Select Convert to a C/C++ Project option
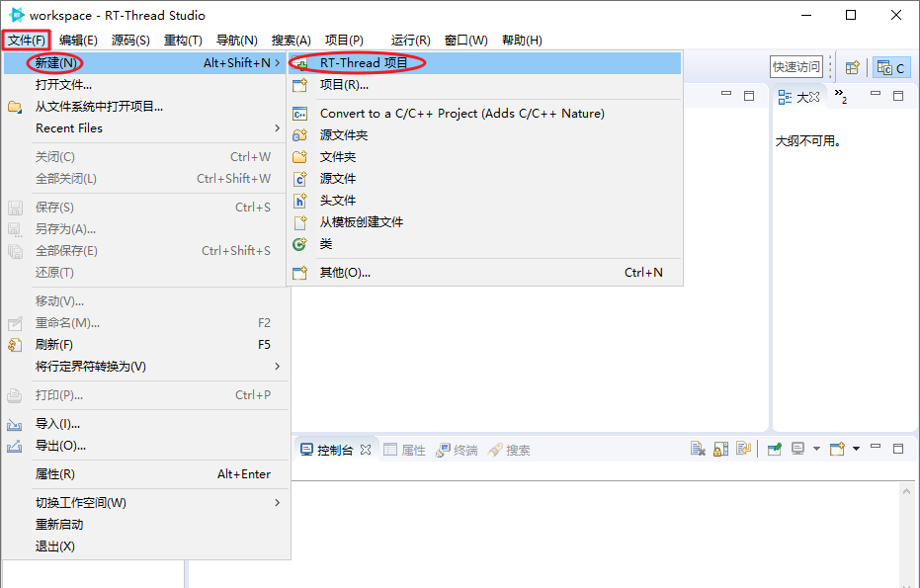920x588 pixels. (x=484, y=114)
